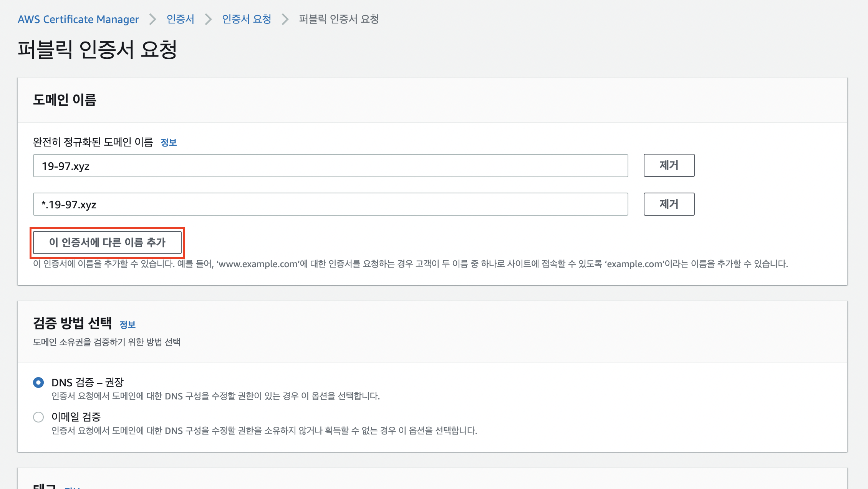868x489 pixels.
Task: Open 정보 link next to 검증 방법 선택
Action: pyautogui.click(x=128, y=325)
